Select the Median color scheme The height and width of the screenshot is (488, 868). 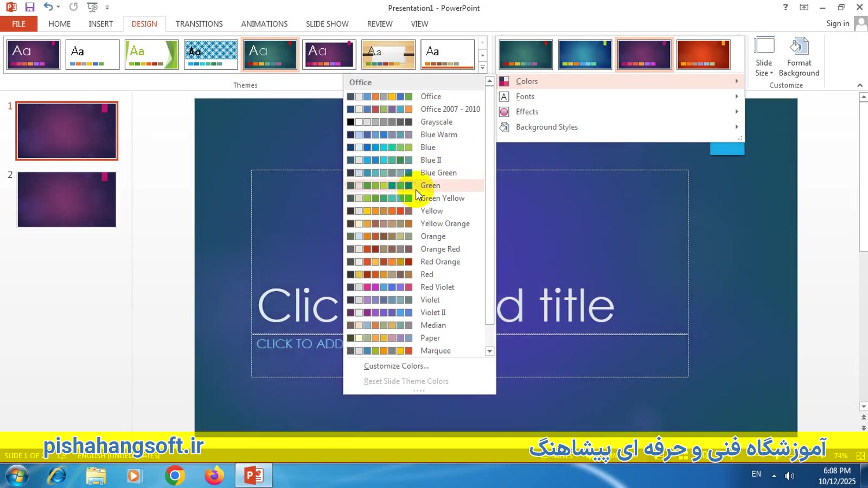(x=415, y=325)
